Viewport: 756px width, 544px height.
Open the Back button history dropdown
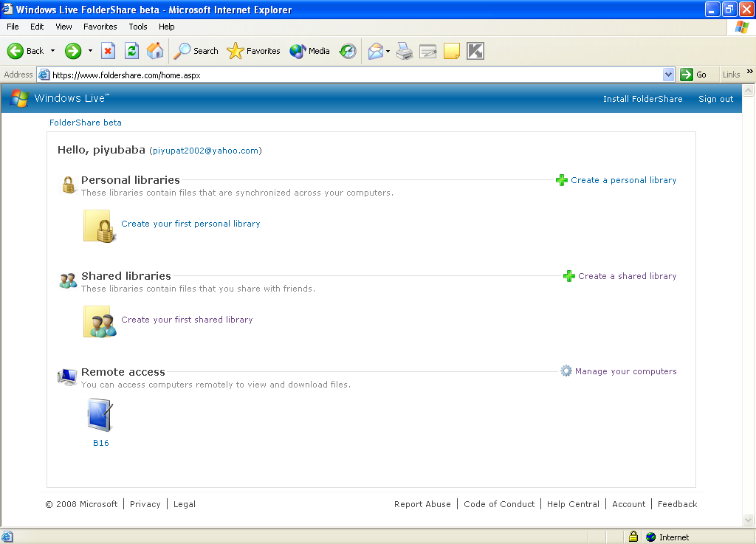tap(52, 51)
